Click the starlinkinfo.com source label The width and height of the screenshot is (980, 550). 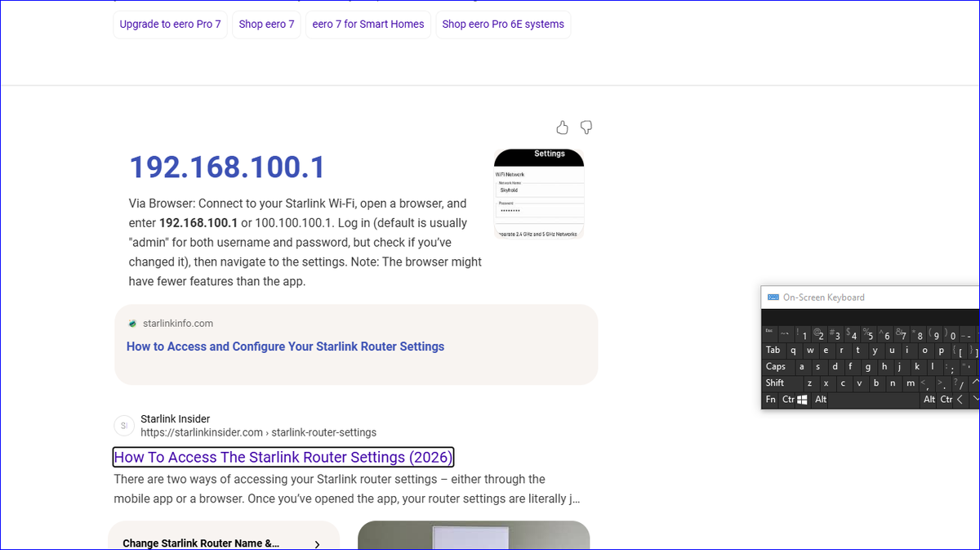pos(178,324)
